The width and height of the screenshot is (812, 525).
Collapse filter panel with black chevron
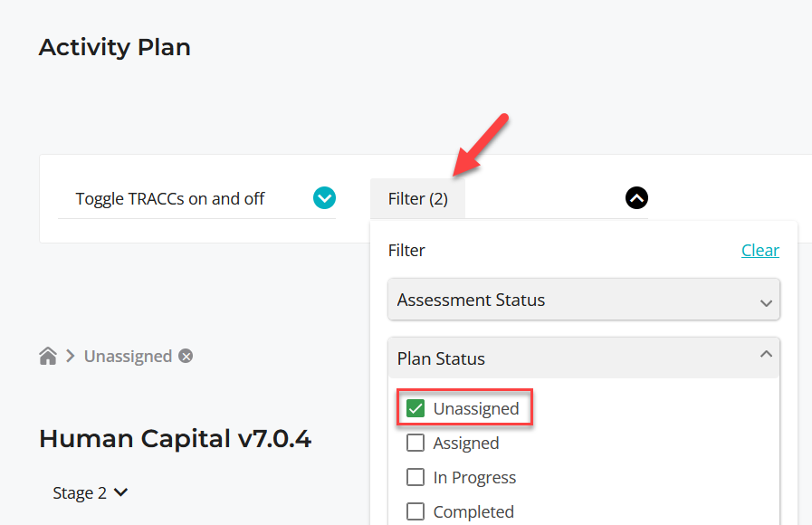[636, 198]
